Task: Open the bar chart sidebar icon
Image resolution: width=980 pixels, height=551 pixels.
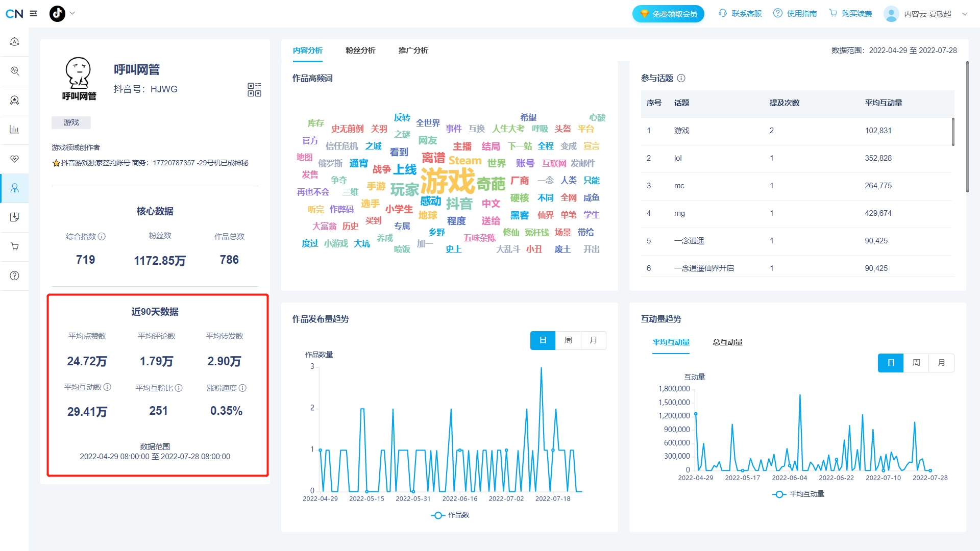Action: tap(14, 129)
